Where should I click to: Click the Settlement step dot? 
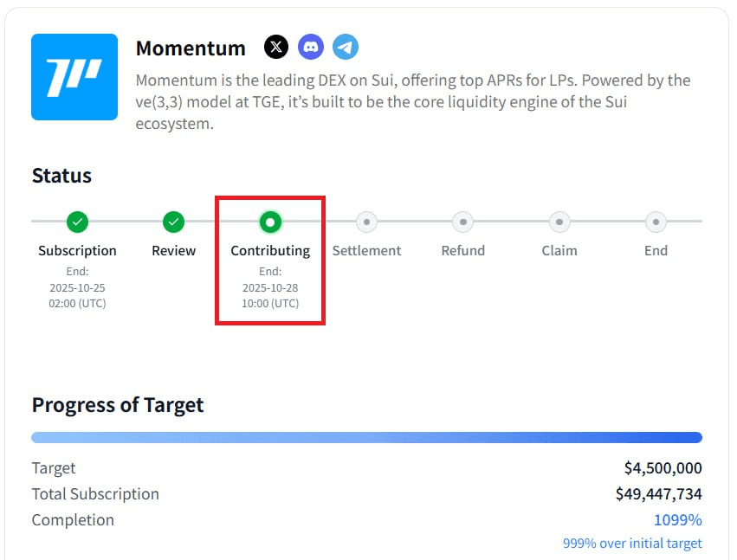click(367, 222)
